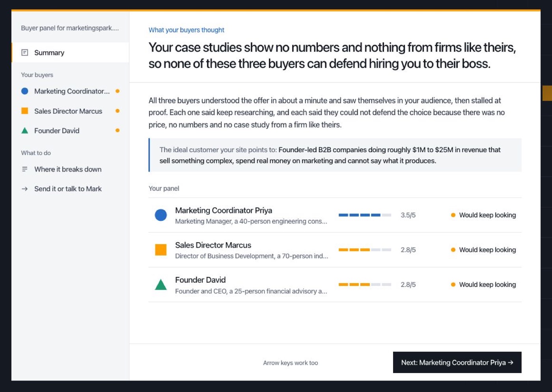Viewport: 552px width, 392px height.
Task: Click Director of Business Development subtitle
Action: click(x=252, y=256)
